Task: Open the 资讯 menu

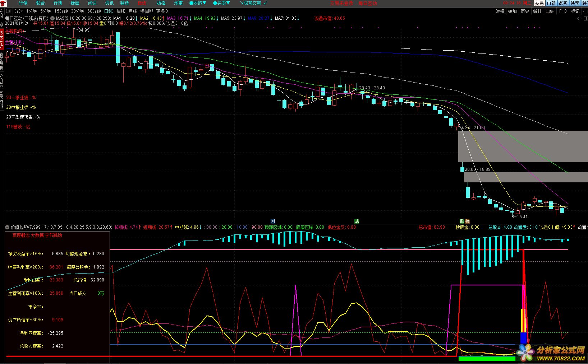Action: click(109, 3)
